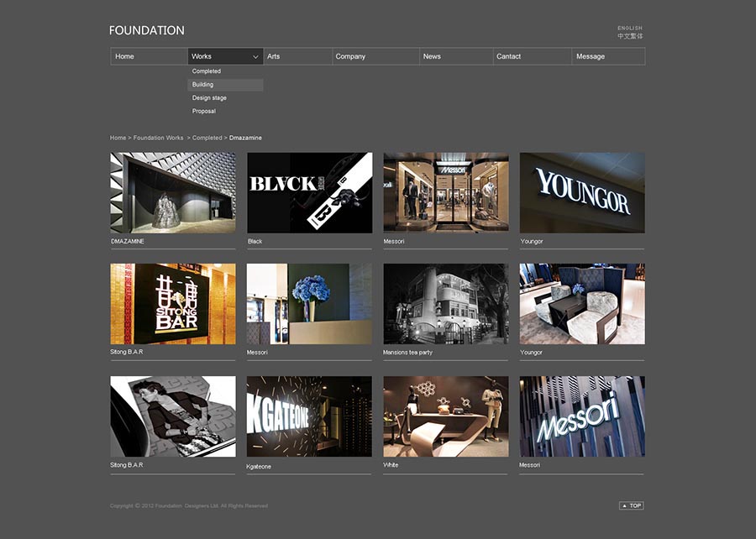
Task: Open the Messori neon sign thumbnail
Action: click(582, 416)
